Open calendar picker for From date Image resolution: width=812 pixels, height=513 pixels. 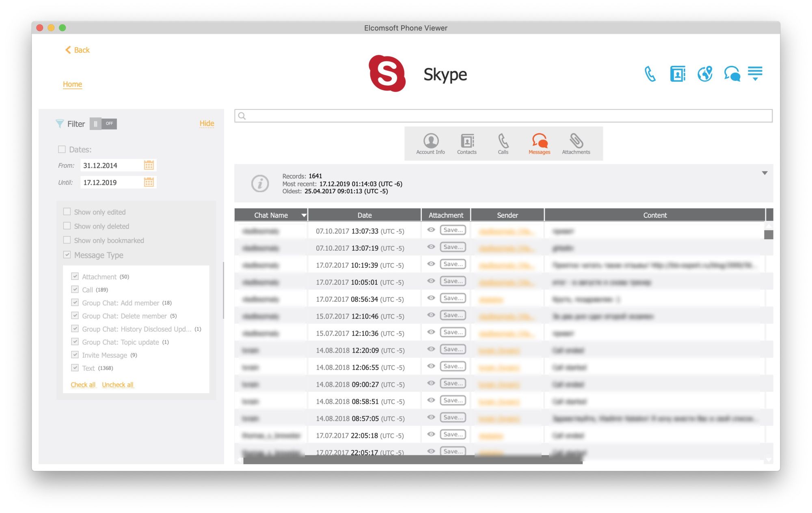[149, 165]
